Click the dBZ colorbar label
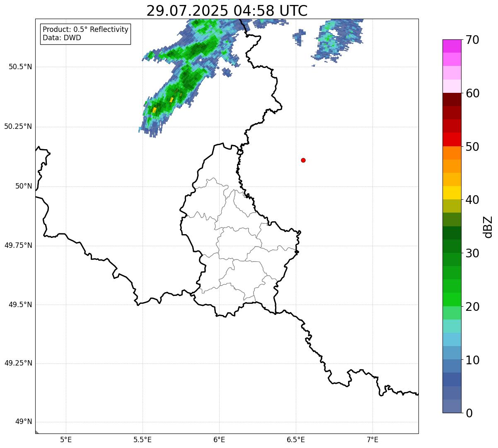 (488, 227)
